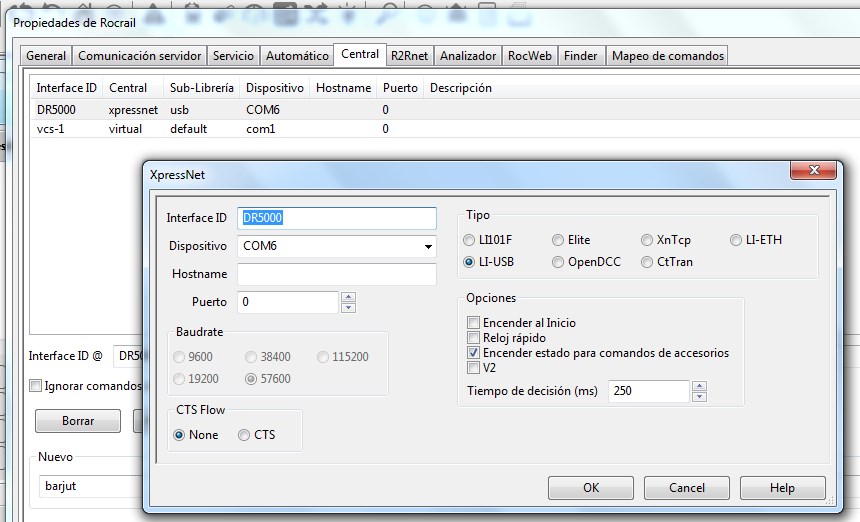Increase the Puerto value with up arrow
Viewport: 860px width, 522px height.
coord(348,297)
